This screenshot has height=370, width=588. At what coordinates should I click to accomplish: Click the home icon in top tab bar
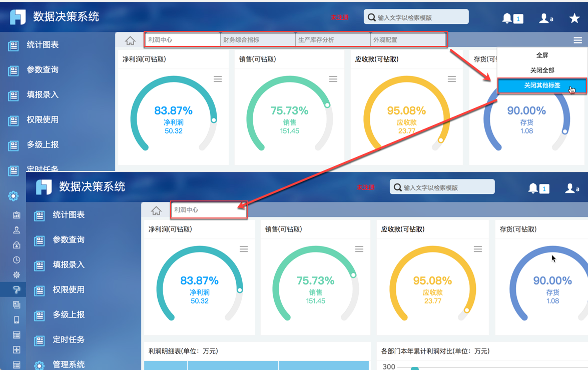(130, 40)
